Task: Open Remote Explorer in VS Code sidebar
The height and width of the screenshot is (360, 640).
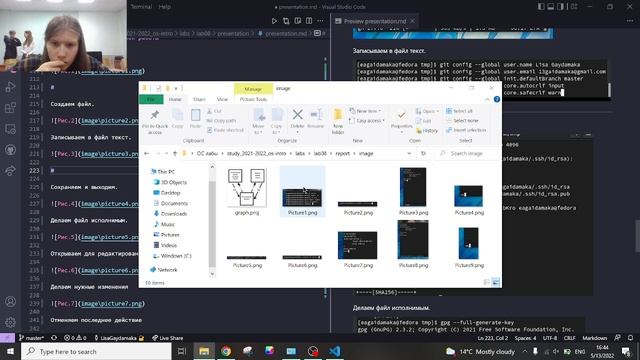Action: tap(10, 129)
